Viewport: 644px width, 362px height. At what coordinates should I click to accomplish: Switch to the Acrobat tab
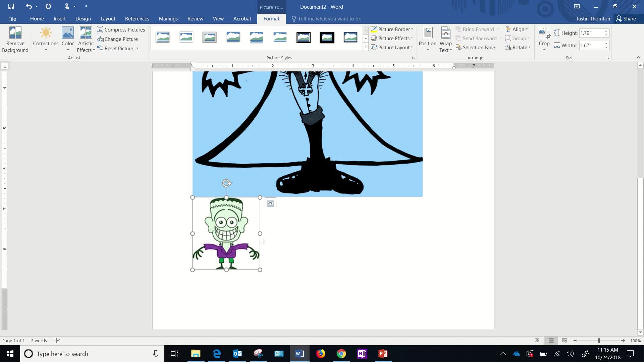242,19
